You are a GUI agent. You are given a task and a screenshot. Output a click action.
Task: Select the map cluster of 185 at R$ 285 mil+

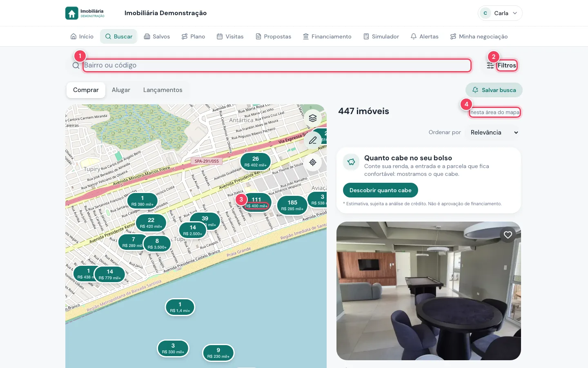pos(292,205)
